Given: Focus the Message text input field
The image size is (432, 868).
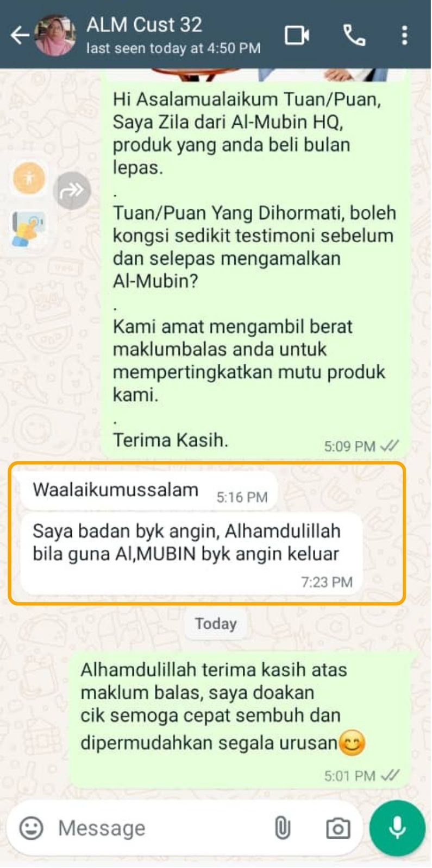Looking at the screenshot, I should click(x=156, y=828).
